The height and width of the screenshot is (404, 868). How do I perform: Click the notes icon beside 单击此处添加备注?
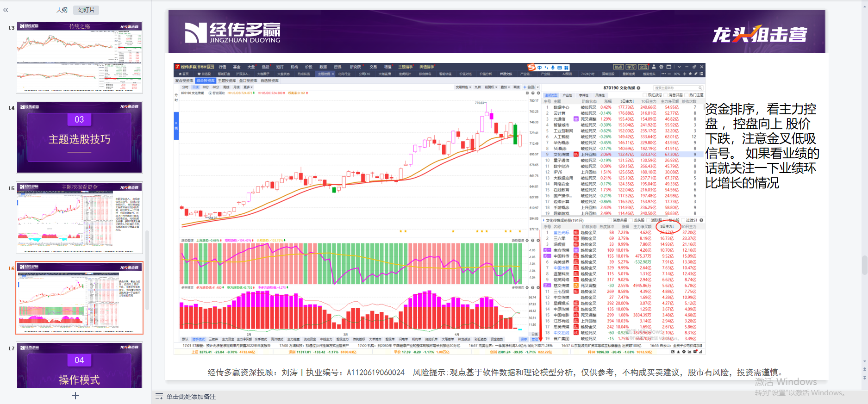point(159,397)
